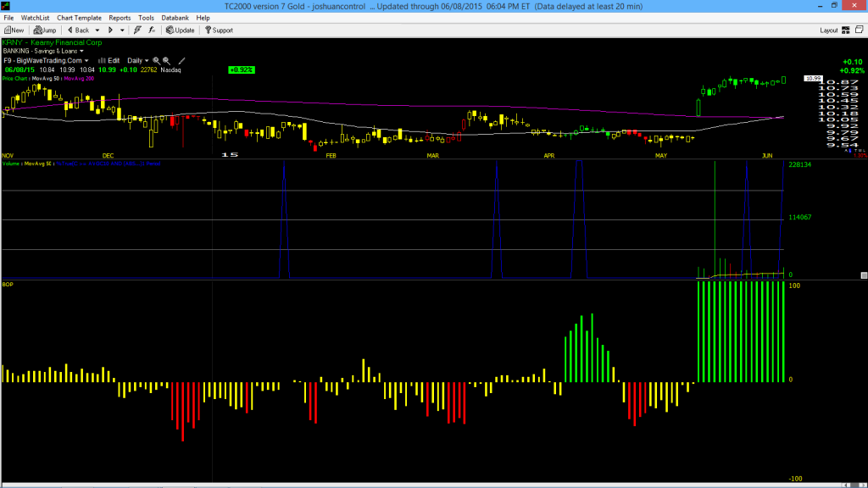Click Update to refresh data

click(x=181, y=30)
